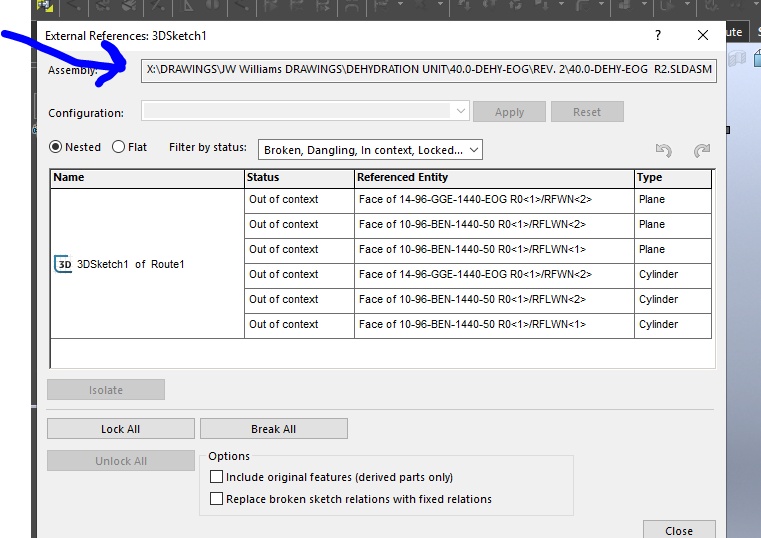This screenshot has width=761, height=538.
Task: Click the Break All button
Action: 274,429
